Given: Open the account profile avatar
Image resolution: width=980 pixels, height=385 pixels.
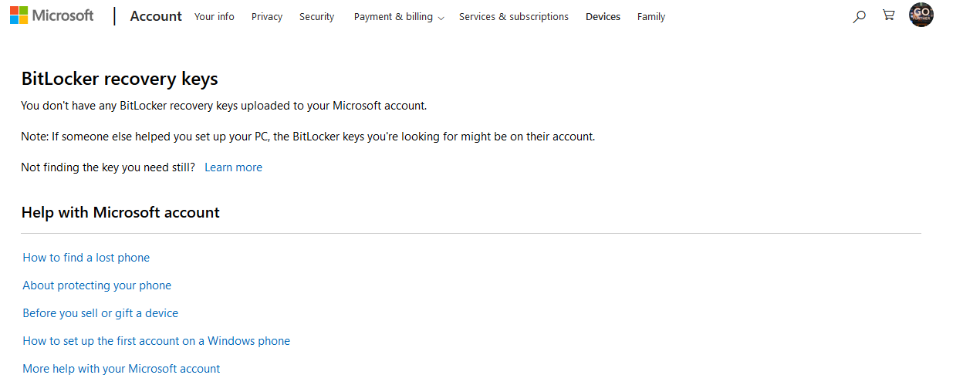Looking at the screenshot, I should click(x=921, y=15).
